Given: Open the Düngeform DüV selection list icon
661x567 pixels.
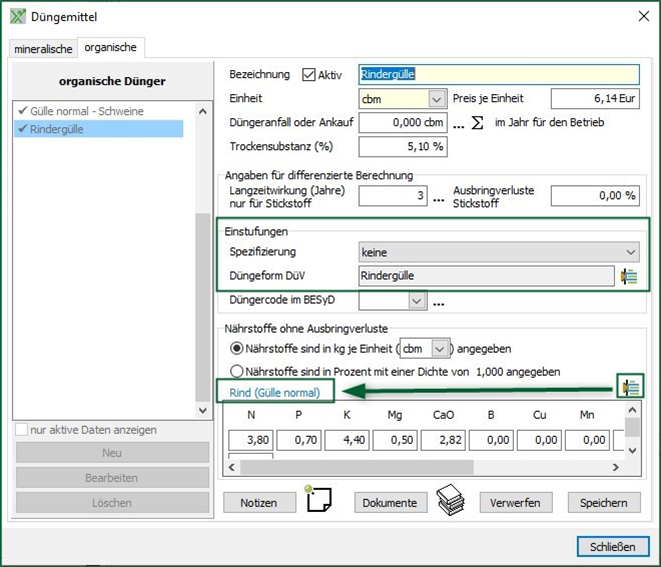Looking at the screenshot, I should [629, 277].
